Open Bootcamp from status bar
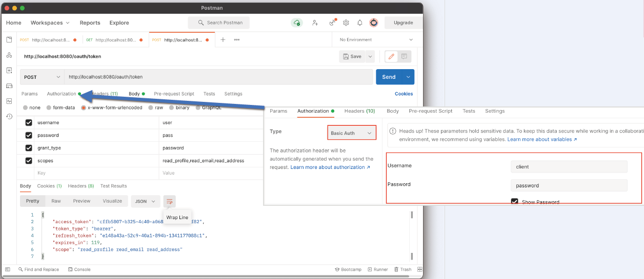The width and height of the screenshot is (644, 279). [x=348, y=269]
